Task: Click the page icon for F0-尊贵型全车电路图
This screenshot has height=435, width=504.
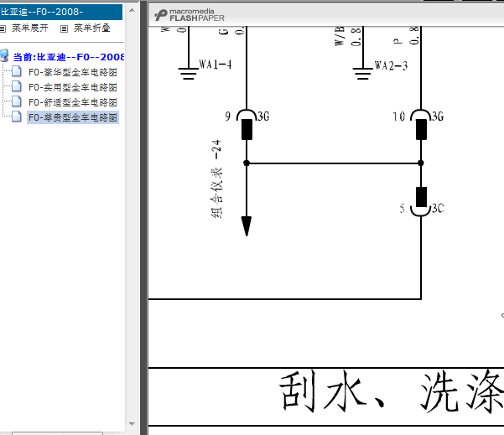Action: tap(17, 117)
